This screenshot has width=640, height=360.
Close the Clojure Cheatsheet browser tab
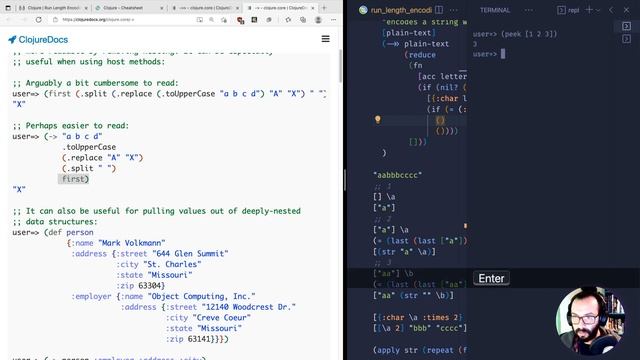pos(162,8)
